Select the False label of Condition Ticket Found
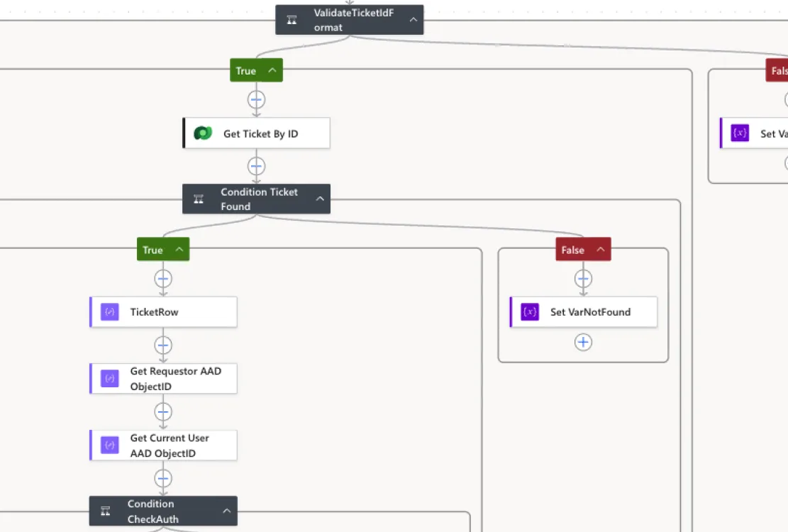 point(573,250)
